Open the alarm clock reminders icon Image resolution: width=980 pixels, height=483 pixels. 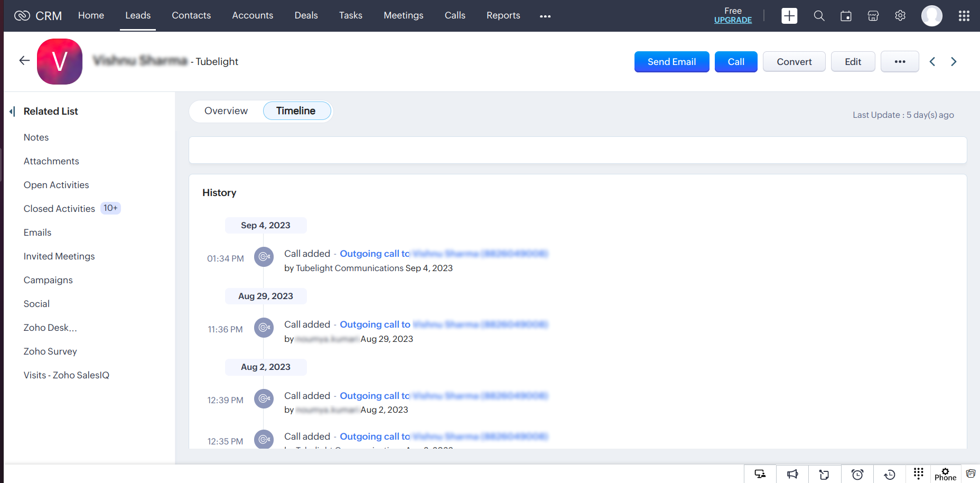pyautogui.click(x=857, y=474)
